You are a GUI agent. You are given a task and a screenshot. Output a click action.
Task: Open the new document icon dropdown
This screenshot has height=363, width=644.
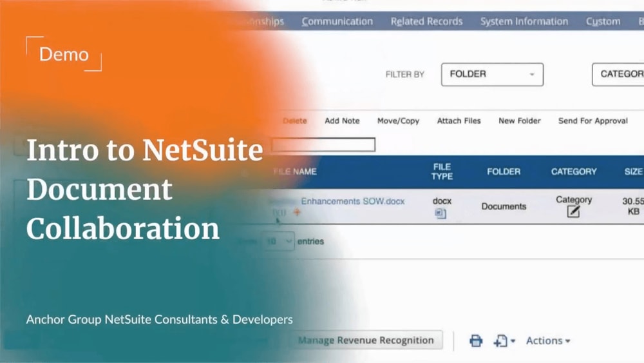point(504,341)
